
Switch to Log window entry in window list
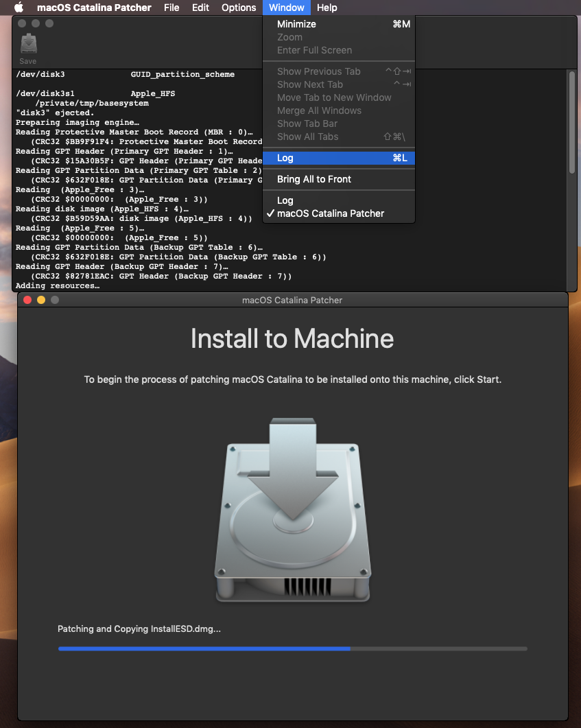coord(339,200)
